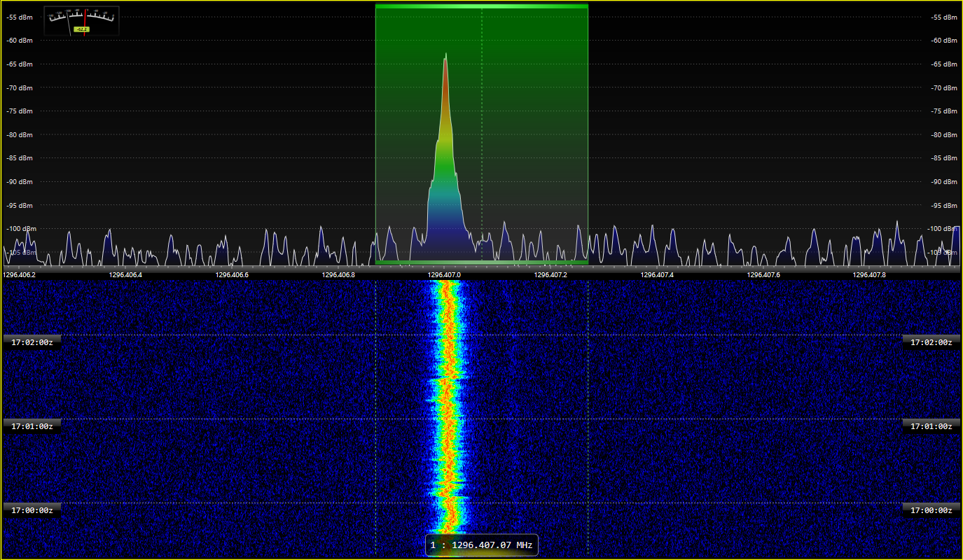Image resolution: width=963 pixels, height=560 pixels.
Task: Select the left 17:00:00z waterfall time marker
Action: [x=32, y=510]
